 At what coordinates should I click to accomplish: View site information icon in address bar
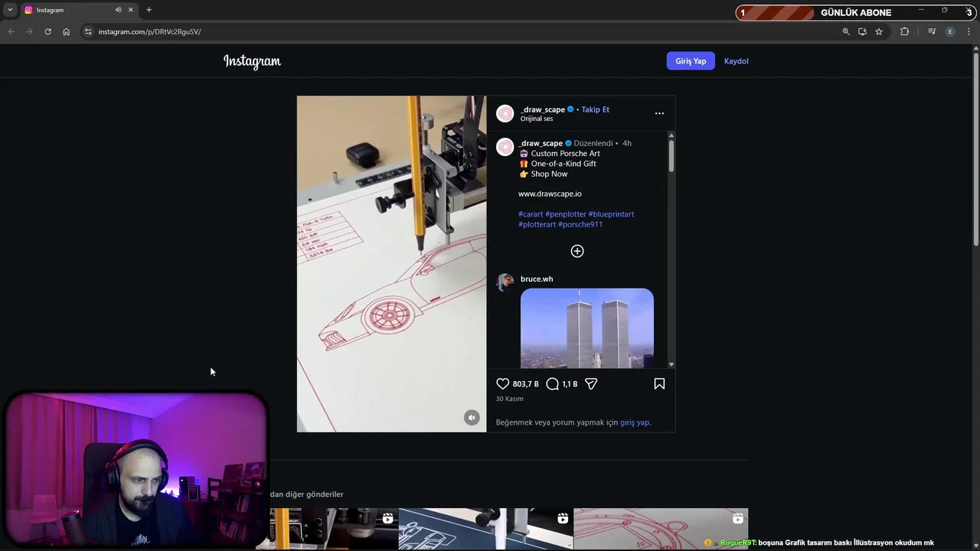coord(88,31)
